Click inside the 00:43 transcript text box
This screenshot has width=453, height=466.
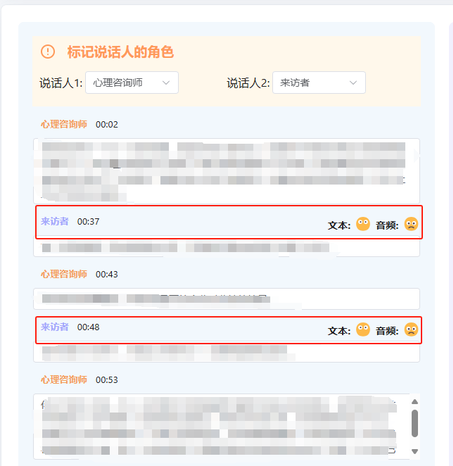pos(226,299)
